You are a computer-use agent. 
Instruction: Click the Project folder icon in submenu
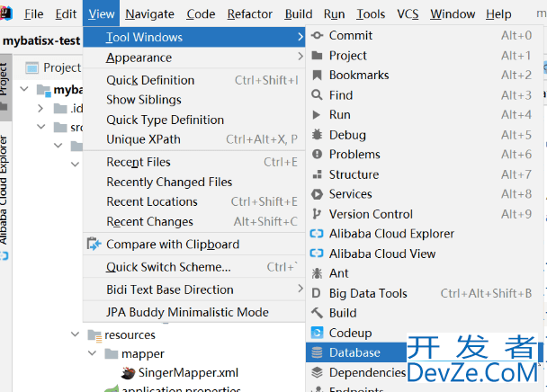317,56
